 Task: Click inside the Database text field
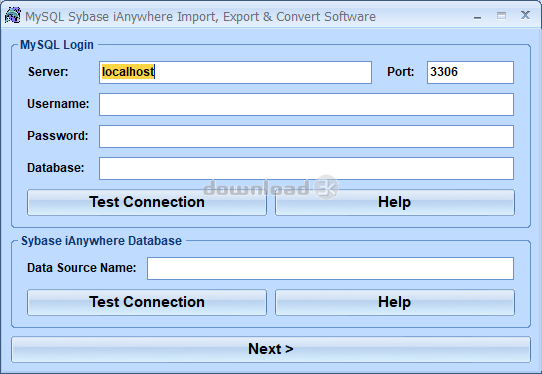[x=306, y=168]
